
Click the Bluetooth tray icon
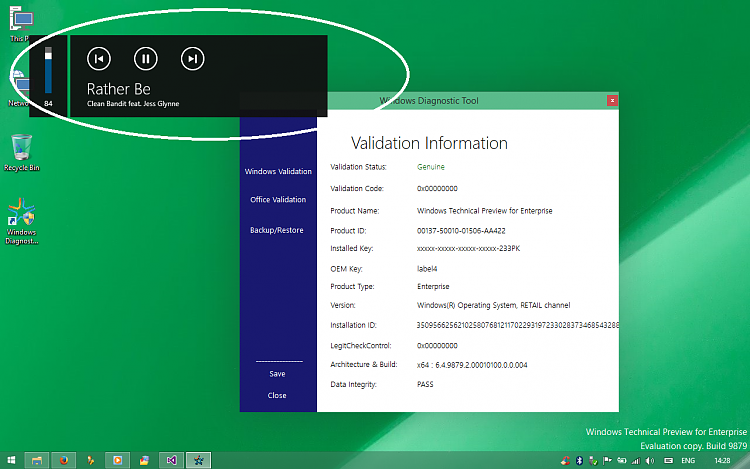[579, 460]
